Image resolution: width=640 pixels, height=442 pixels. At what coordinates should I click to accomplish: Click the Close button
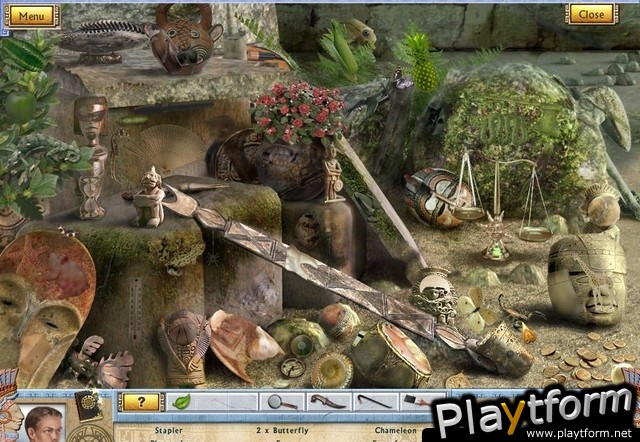click(x=591, y=15)
